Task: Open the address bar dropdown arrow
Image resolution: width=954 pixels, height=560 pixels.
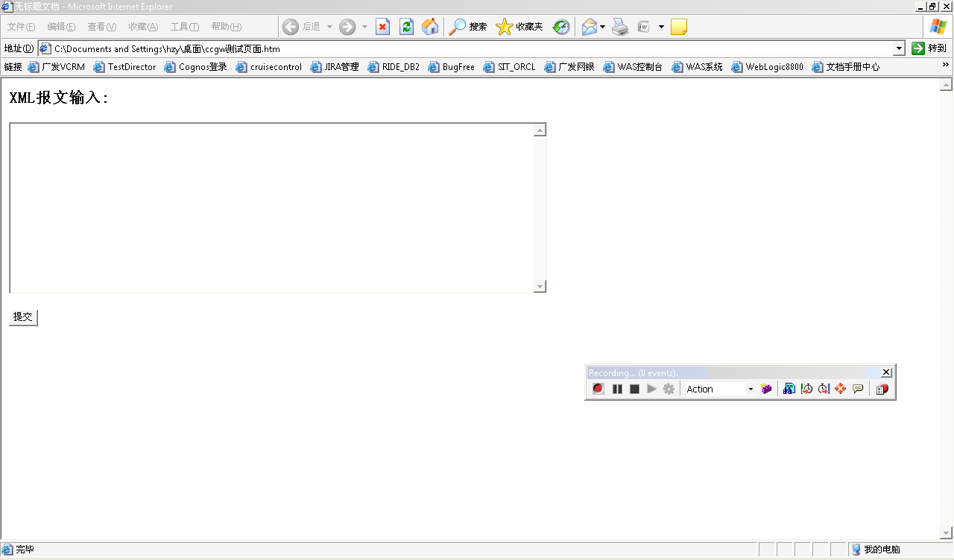Action: click(899, 48)
